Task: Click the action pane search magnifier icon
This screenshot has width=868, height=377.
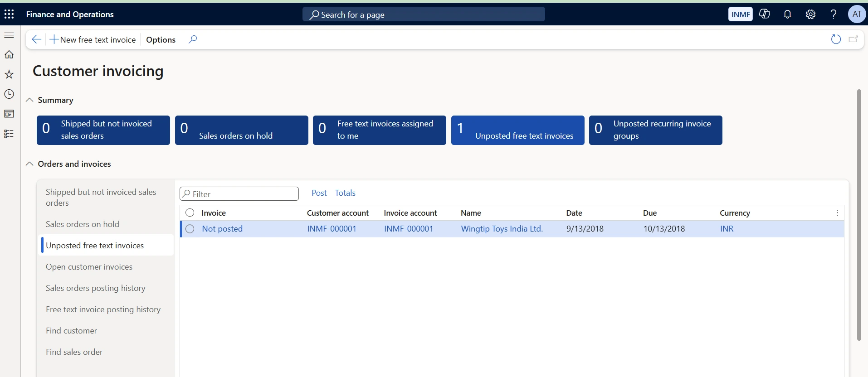Action: click(x=193, y=39)
